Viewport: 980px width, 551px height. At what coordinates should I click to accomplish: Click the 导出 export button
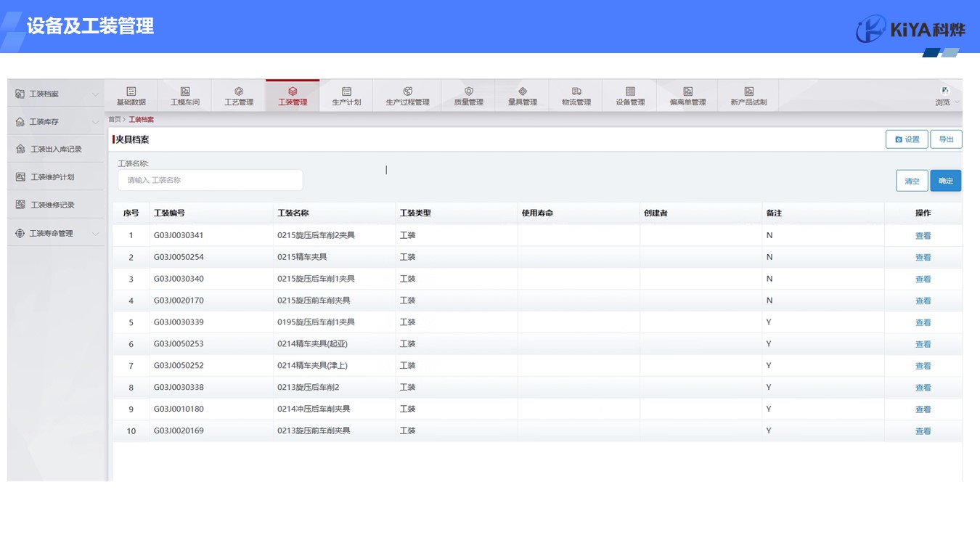pos(946,139)
